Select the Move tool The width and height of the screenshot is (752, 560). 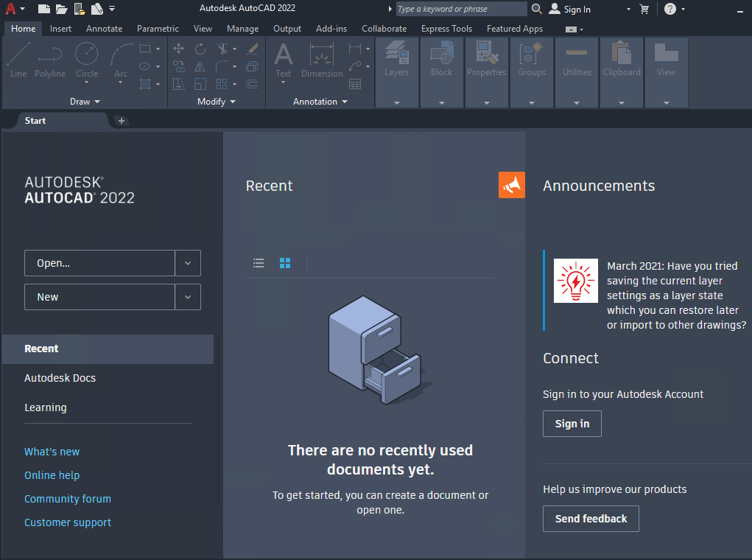point(178,49)
